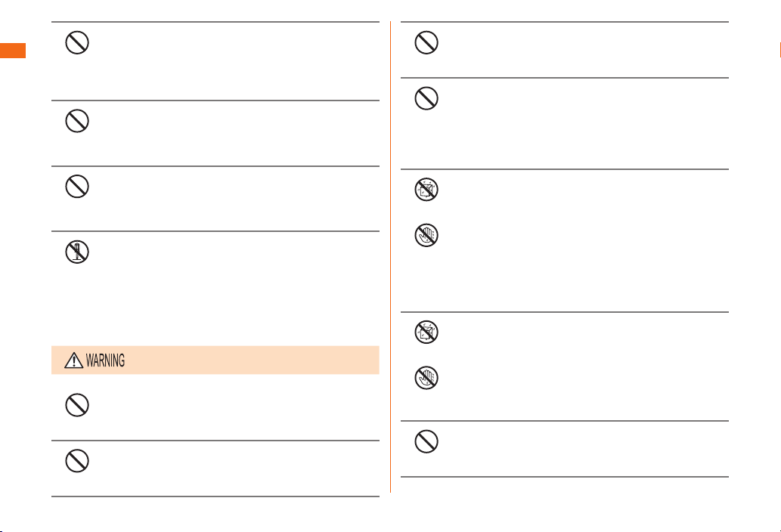This screenshot has height=532, width=781.
Task: Click the first prohibition icon below WARNING banner
Action: 76,404
